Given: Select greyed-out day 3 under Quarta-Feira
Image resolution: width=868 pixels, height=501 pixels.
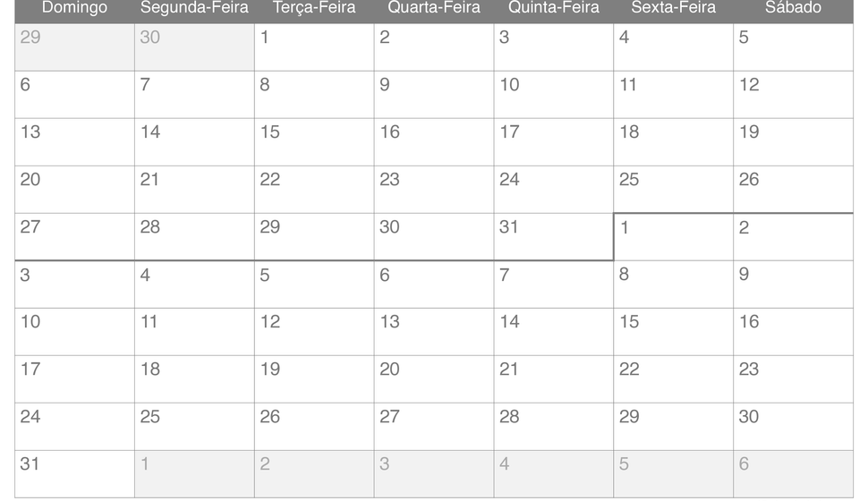Looking at the screenshot, I should click(x=434, y=474).
